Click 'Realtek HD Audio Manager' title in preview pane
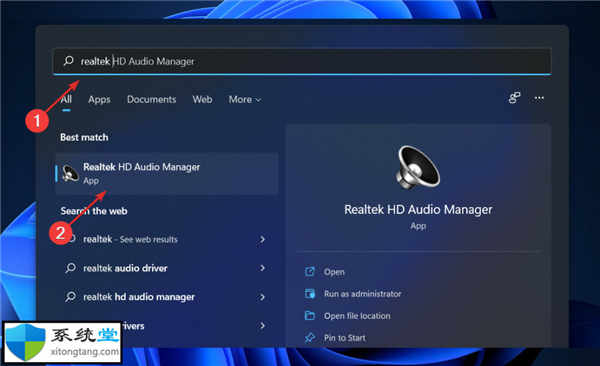This screenshot has height=366, width=600. [x=418, y=210]
